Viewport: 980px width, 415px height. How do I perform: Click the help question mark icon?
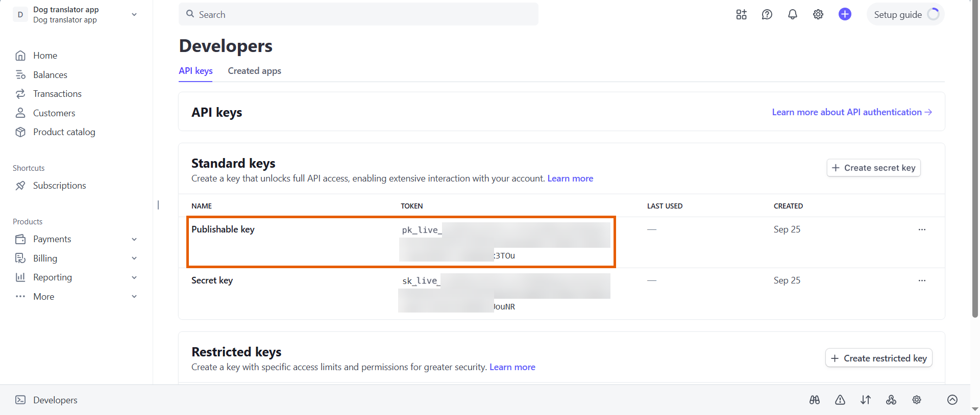pyautogui.click(x=767, y=14)
